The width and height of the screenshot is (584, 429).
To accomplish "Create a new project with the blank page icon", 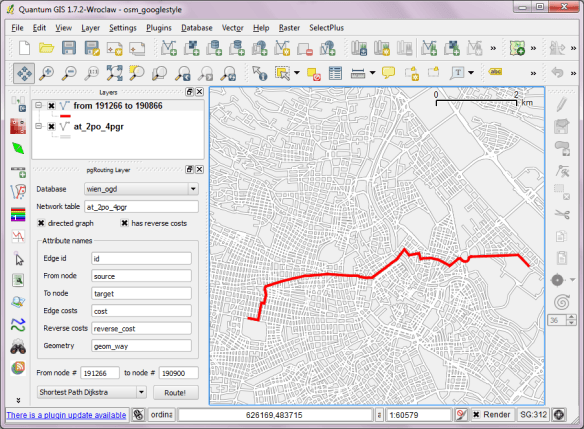I will (x=24, y=48).
